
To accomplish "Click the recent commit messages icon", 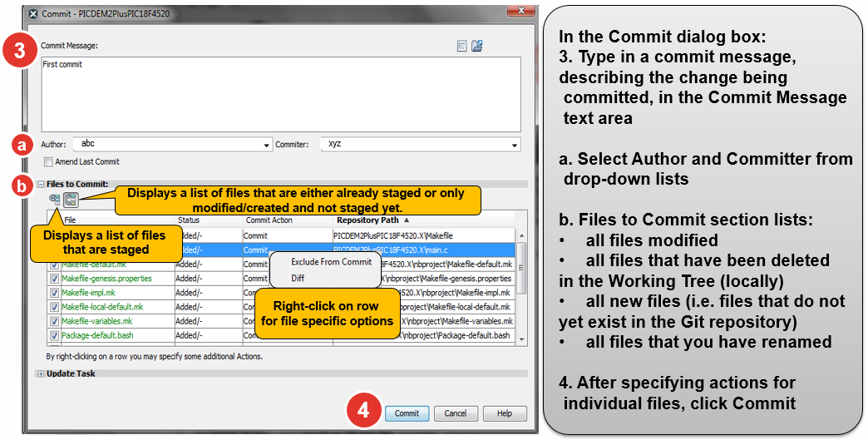I will (x=462, y=47).
